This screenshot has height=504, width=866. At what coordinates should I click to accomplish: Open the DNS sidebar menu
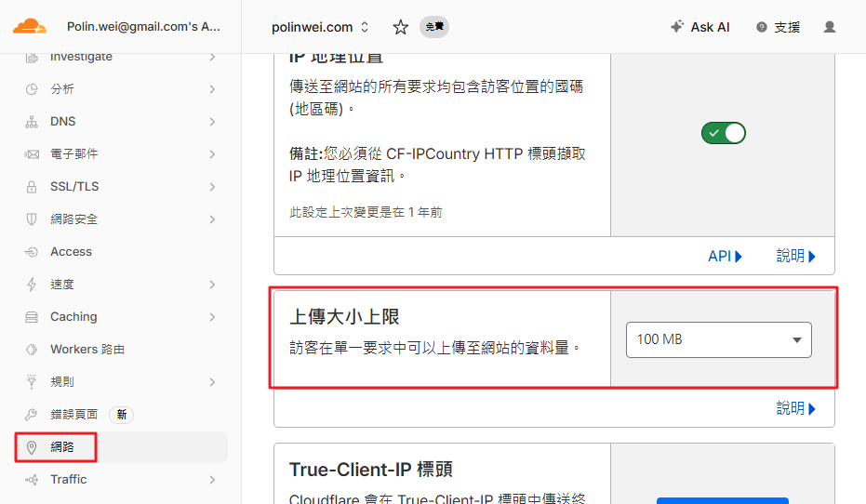coord(122,122)
